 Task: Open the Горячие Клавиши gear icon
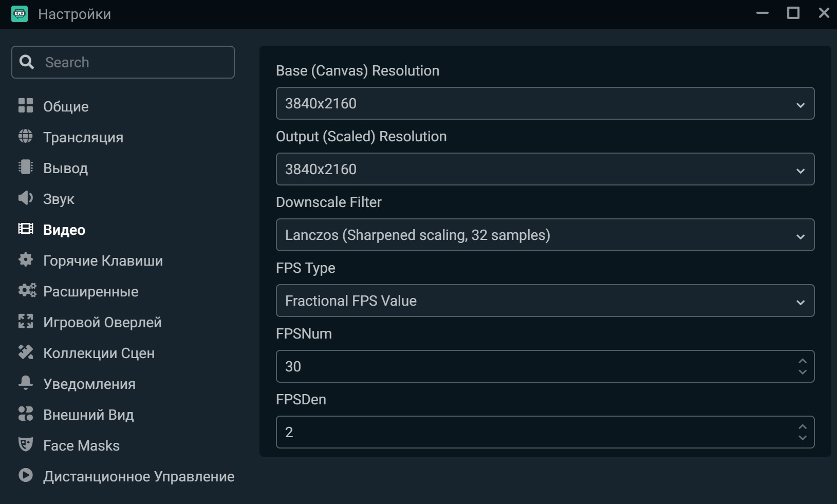pos(26,259)
